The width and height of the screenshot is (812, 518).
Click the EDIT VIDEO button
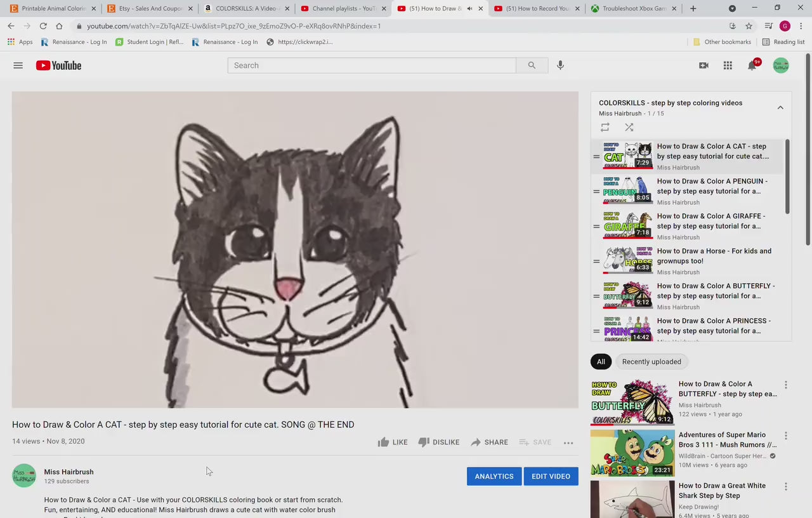[x=551, y=476]
